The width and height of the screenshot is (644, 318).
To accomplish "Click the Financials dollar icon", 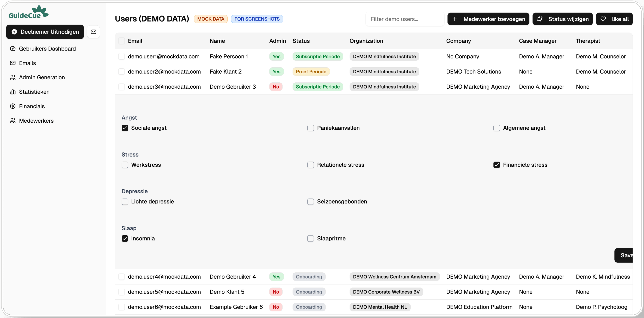I will [13, 106].
